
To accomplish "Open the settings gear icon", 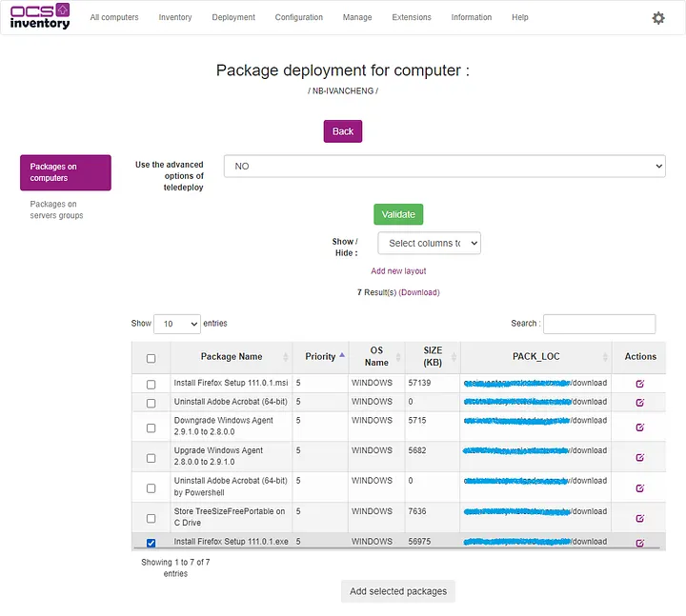I will coord(658,18).
